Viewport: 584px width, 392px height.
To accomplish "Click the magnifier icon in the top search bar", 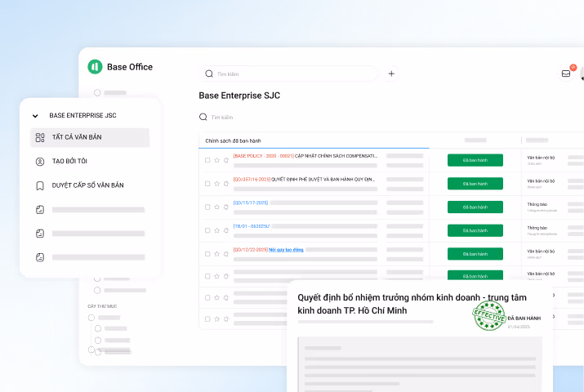I will 209,73.
